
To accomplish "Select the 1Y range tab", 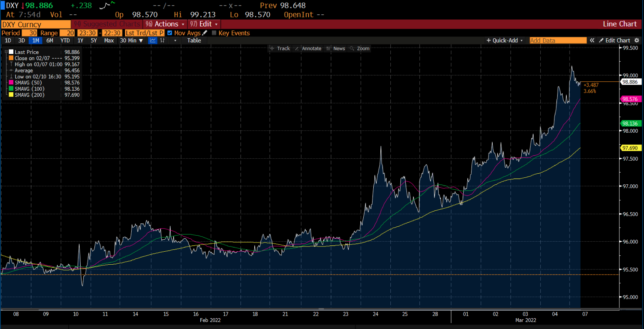I will pyautogui.click(x=80, y=41).
